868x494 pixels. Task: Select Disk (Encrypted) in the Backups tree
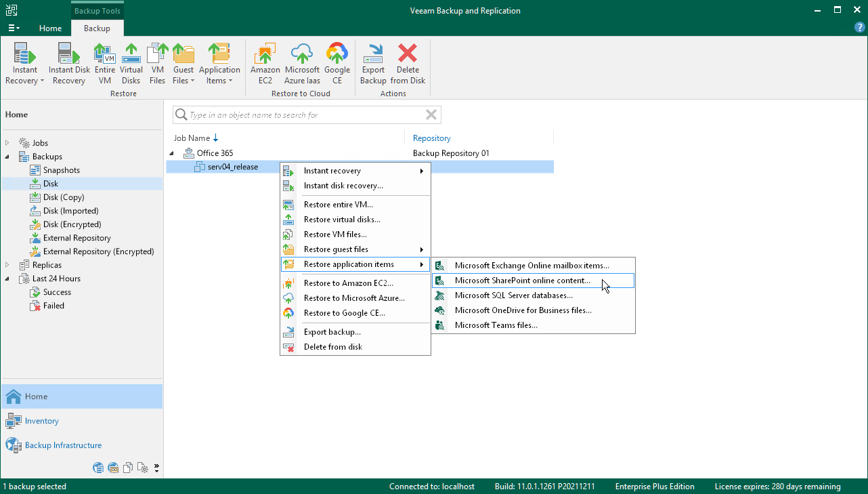(72, 224)
